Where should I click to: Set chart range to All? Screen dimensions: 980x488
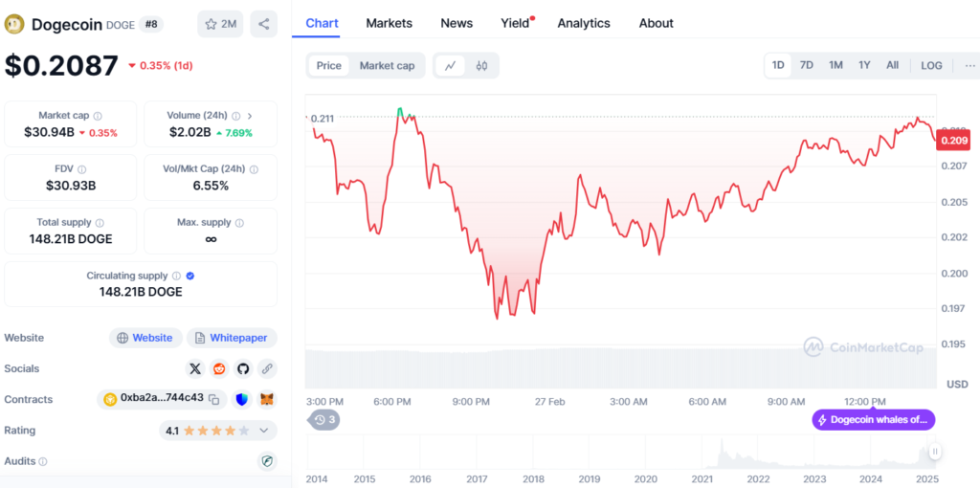[x=893, y=66]
